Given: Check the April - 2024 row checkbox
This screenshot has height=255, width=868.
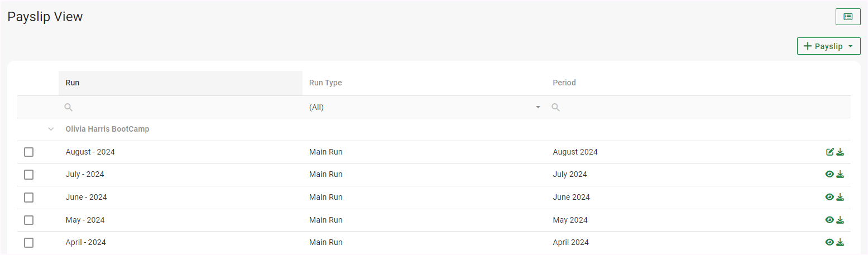Looking at the screenshot, I should click(x=29, y=243).
